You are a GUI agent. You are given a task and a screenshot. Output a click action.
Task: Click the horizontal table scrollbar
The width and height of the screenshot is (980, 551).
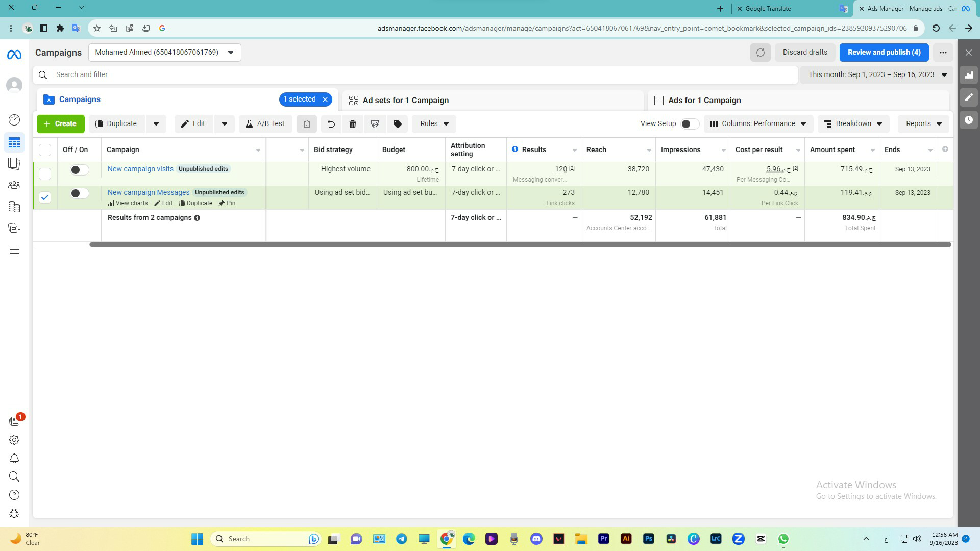coord(520,245)
